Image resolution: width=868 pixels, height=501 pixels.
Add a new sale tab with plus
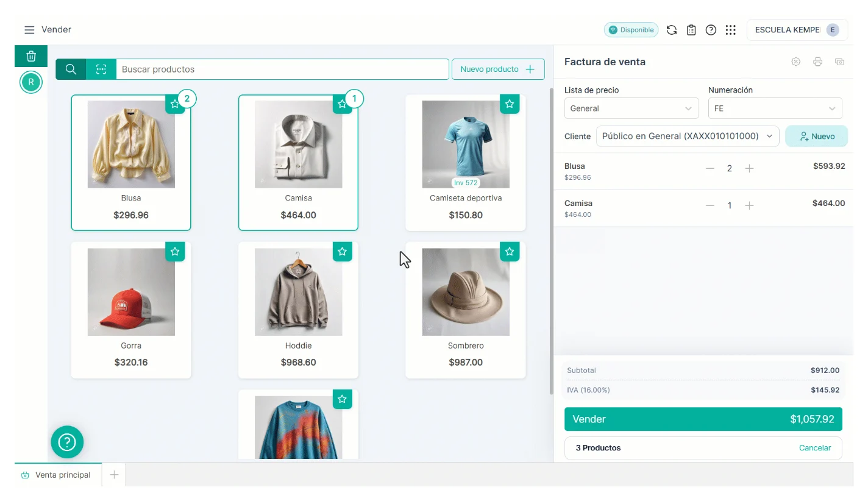pyautogui.click(x=114, y=475)
